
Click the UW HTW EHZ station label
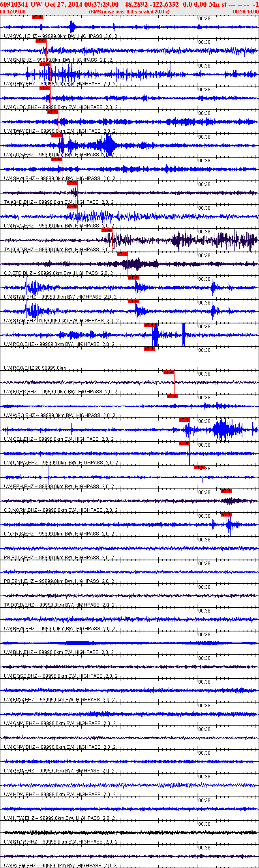59,818
